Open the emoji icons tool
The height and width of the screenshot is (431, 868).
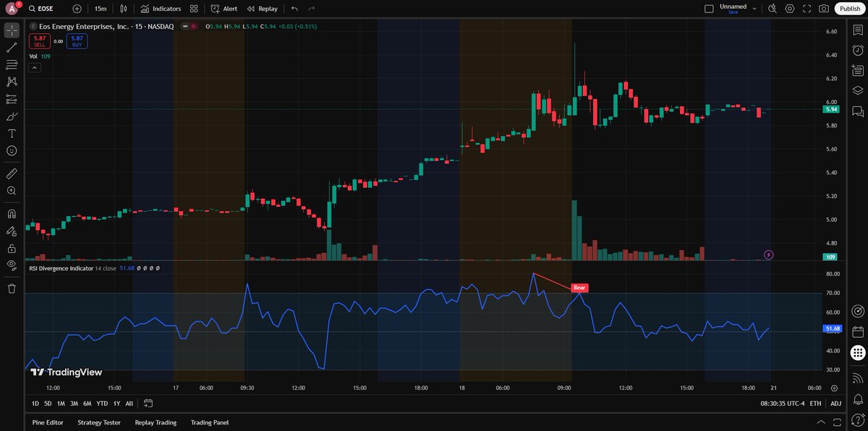coord(12,150)
